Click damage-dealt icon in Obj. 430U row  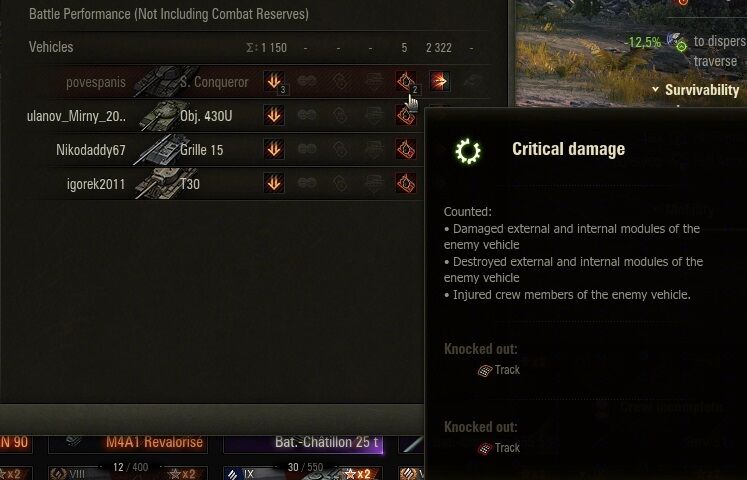coord(274,115)
